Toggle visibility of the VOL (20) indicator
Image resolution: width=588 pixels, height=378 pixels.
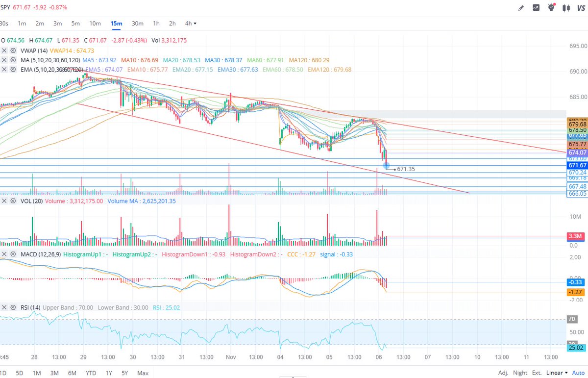click(x=12, y=201)
